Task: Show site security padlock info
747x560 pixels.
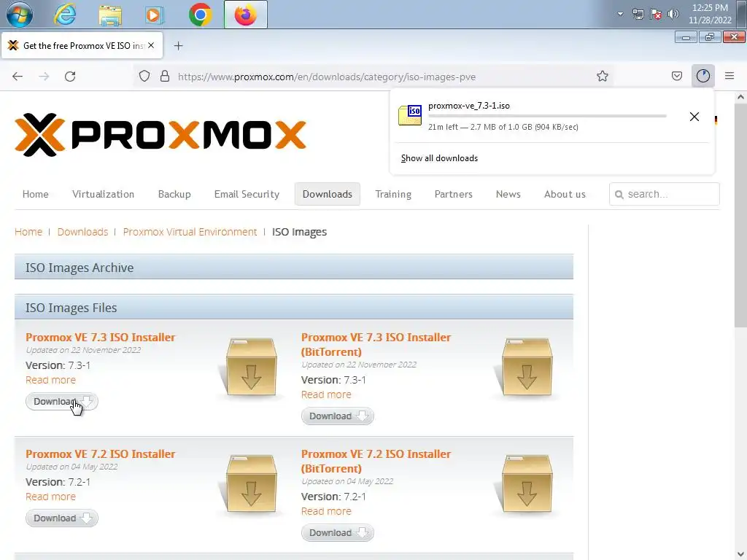Action: [165, 76]
